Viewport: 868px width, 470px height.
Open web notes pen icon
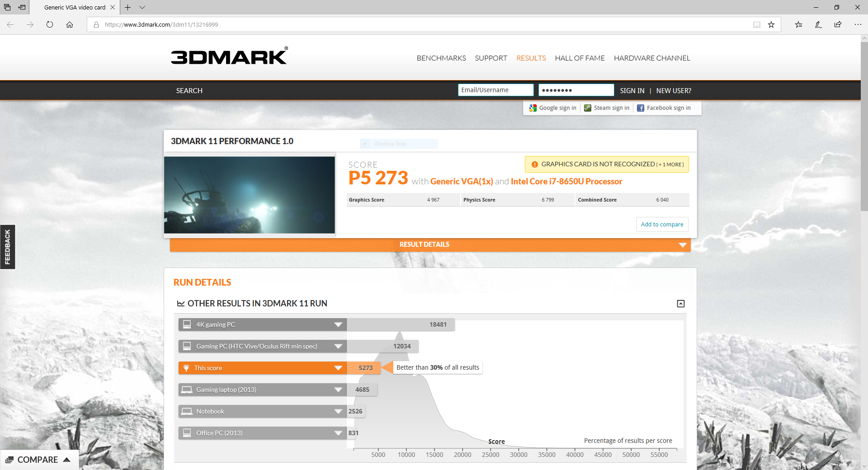[818, 24]
